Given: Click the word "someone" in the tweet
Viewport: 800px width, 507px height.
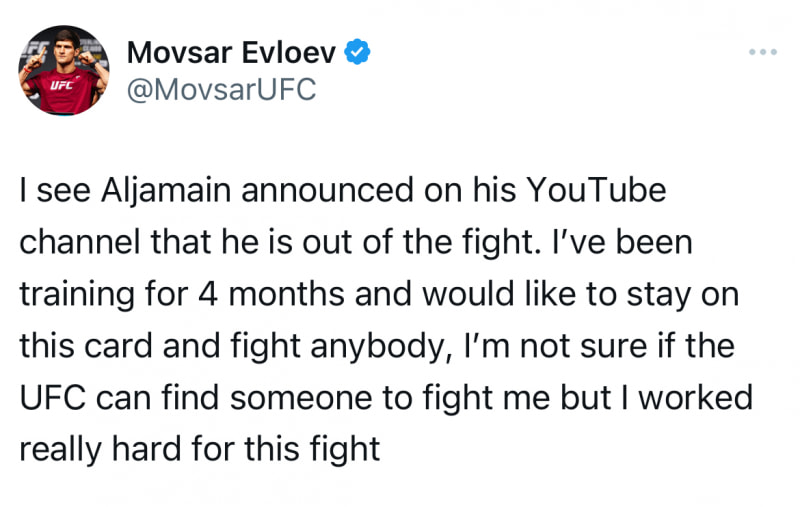Looking at the screenshot, I should [x=306, y=398].
